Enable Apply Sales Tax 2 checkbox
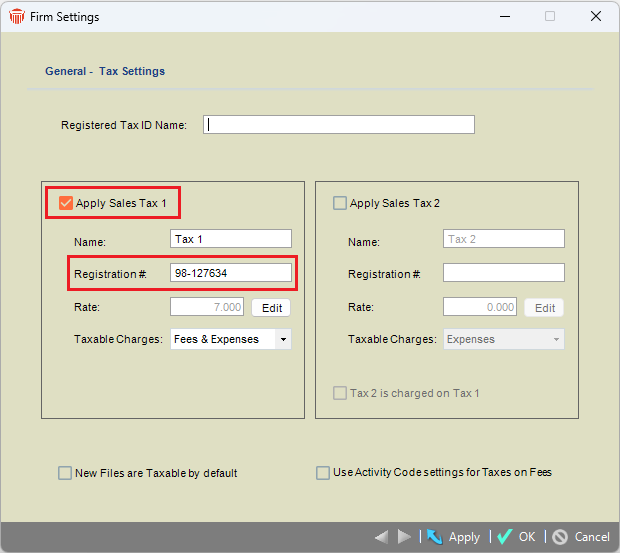Viewport: 620px width, 553px height. 340,203
